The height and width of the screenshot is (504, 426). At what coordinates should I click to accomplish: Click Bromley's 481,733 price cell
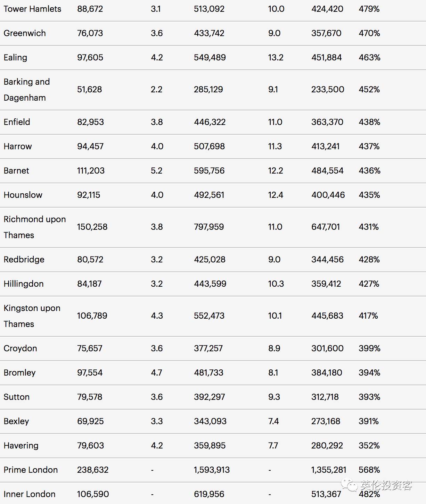(208, 373)
